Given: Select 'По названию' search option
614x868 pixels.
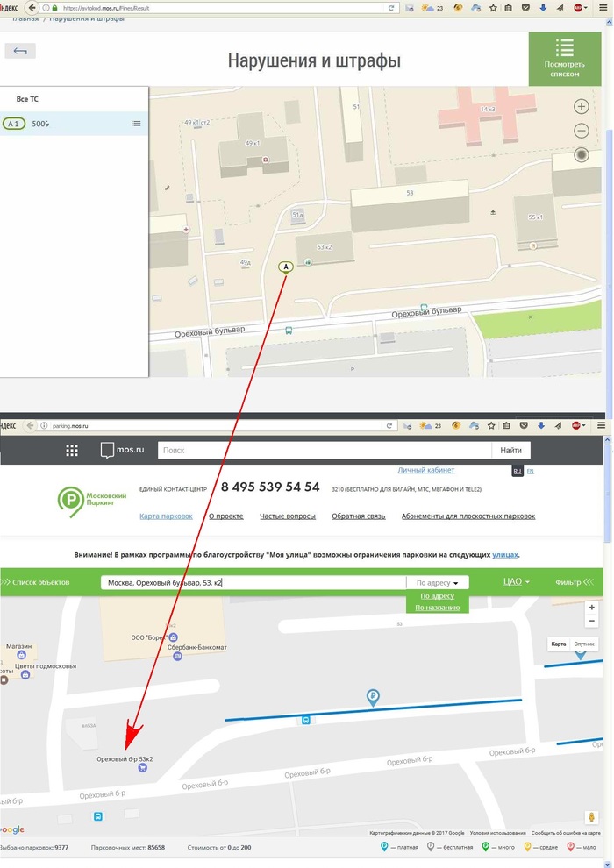Looking at the screenshot, I should pyautogui.click(x=437, y=607).
